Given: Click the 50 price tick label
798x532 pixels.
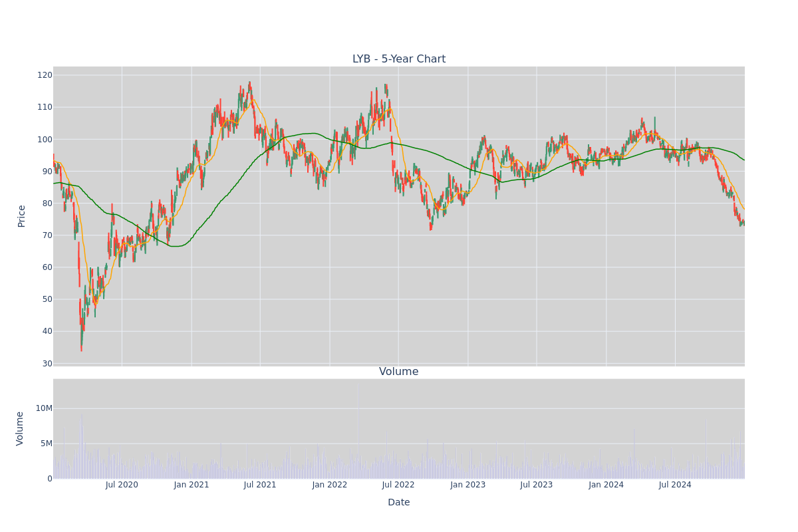Looking at the screenshot, I should (47, 299).
